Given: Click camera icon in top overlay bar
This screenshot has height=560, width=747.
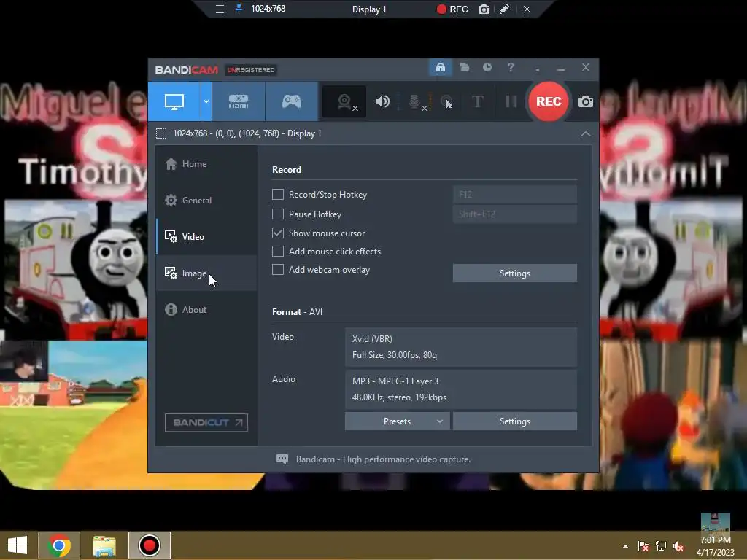Looking at the screenshot, I should point(484,9).
